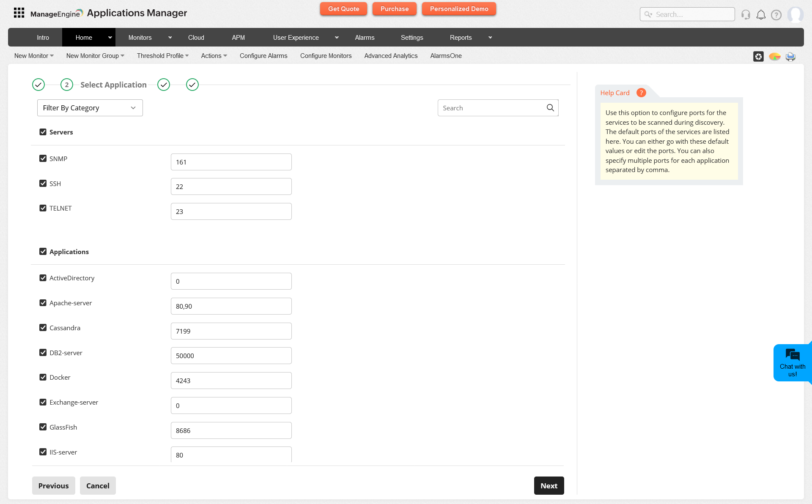The width and height of the screenshot is (812, 504).
Task: Click the pie chart report icon
Action: (774, 56)
